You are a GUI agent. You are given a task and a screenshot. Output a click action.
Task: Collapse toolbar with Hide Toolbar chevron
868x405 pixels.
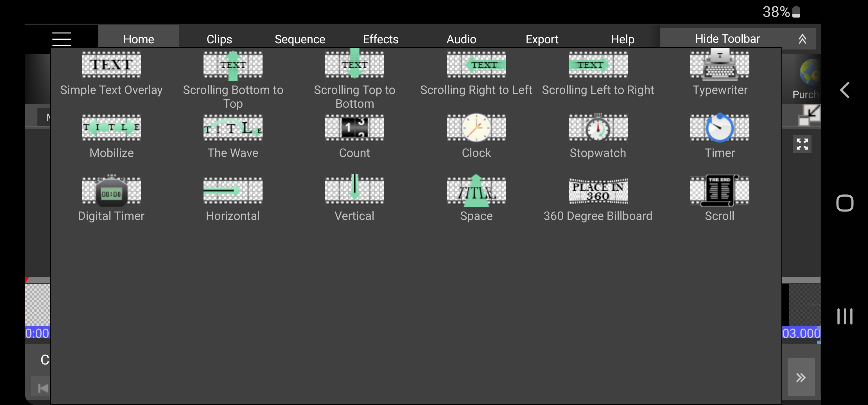(x=802, y=39)
